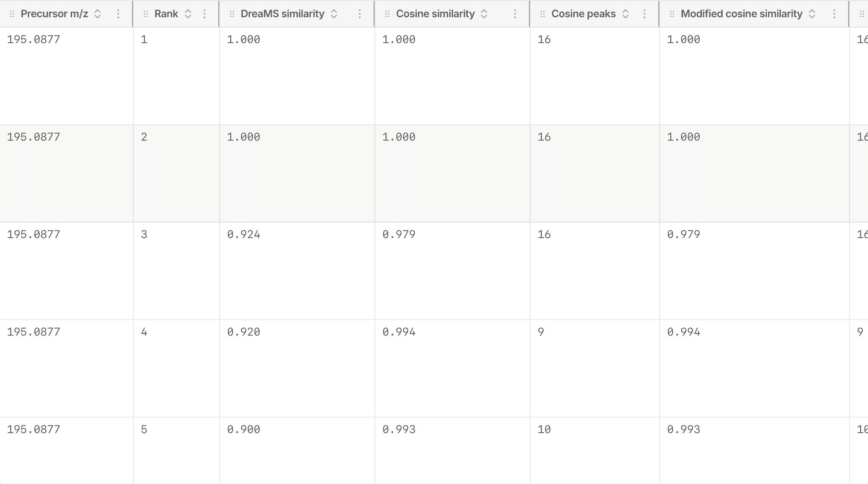868x484 pixels.
Task: Open DreaMS similarity column options menu
Action: [x=360, y=14]
